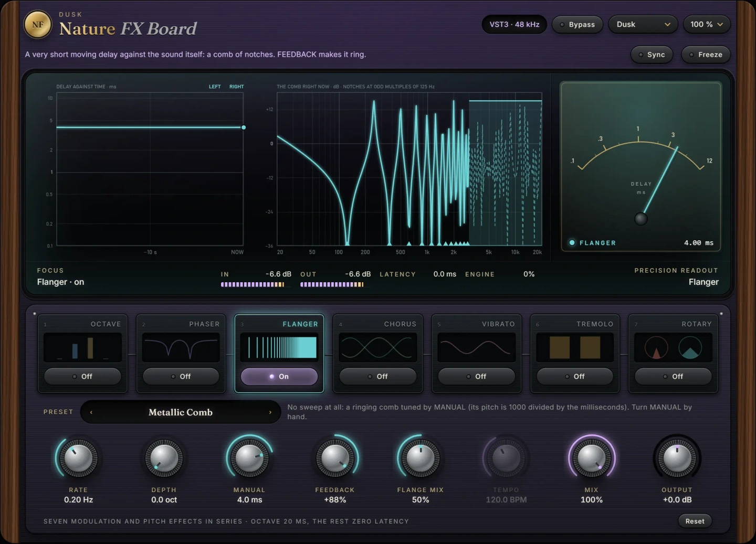The width and height of the screenshot is (756, 544).
Task: Select the Phaser notch curve thumbnail
Action: (x=181, y=347)
